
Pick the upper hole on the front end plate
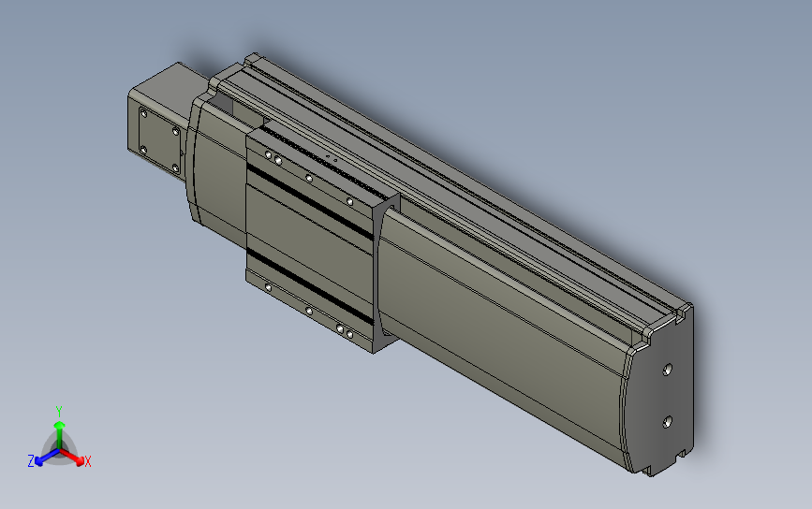(668, 370)
